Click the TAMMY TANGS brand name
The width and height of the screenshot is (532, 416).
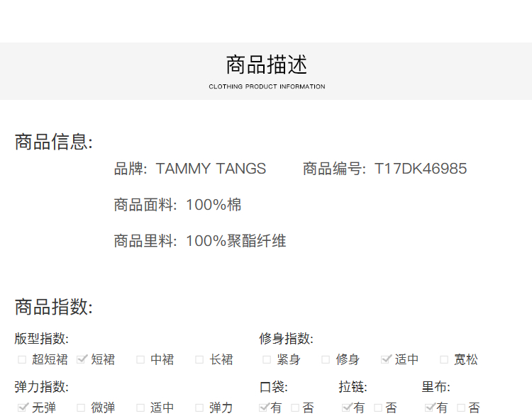tap(211, 169)
